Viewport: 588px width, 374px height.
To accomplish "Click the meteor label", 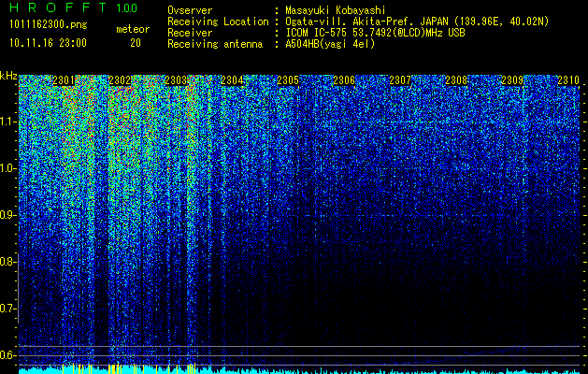I will [x=133, y=29].
